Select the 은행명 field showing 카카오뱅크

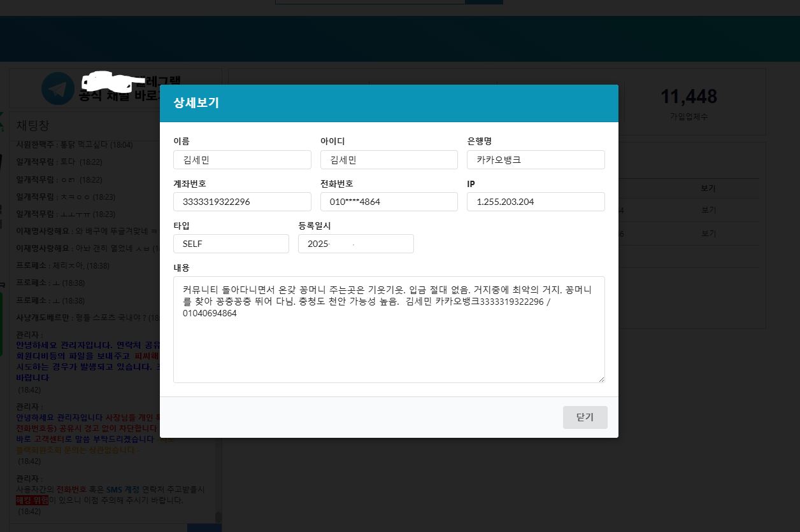(536, 160)
